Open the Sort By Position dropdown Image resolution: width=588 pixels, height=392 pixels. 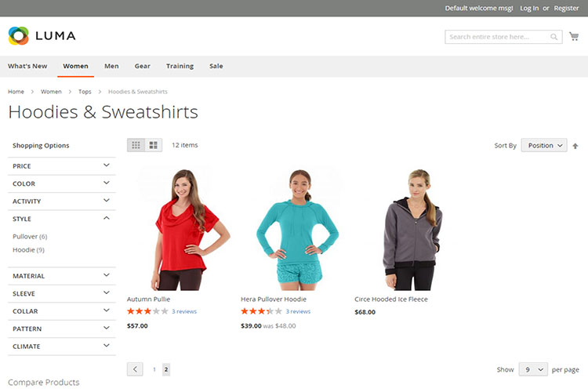[544, 146]
